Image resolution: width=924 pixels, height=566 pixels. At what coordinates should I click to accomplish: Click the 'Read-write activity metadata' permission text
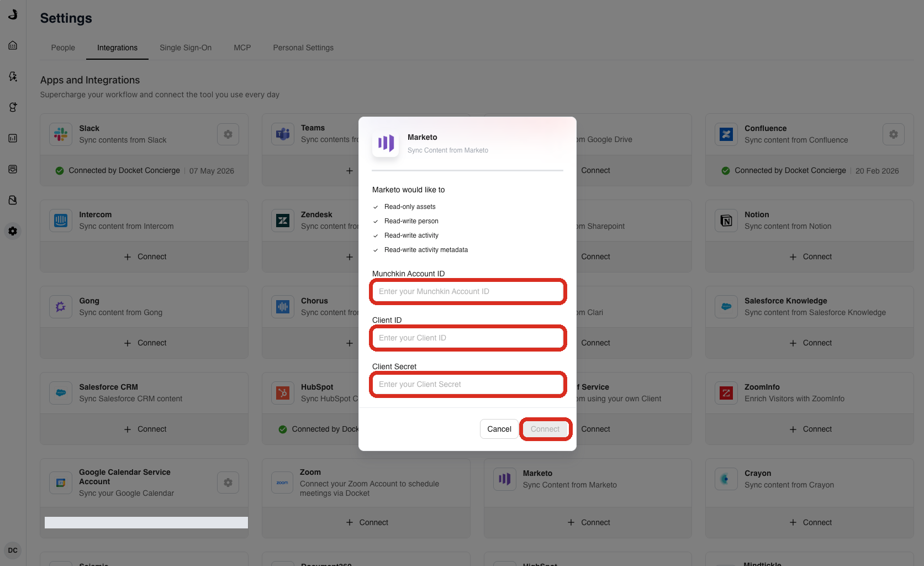(x=426, y=250)
